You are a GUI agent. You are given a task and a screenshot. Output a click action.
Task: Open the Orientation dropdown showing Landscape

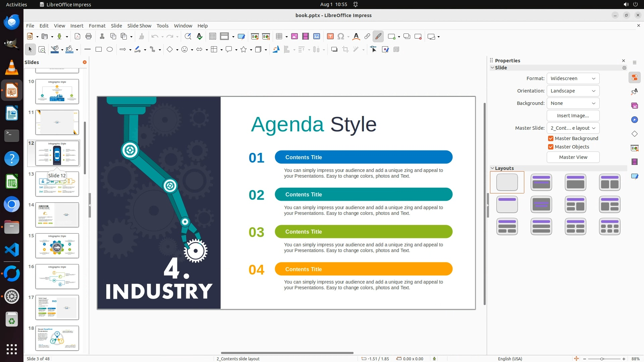(573, 91)
